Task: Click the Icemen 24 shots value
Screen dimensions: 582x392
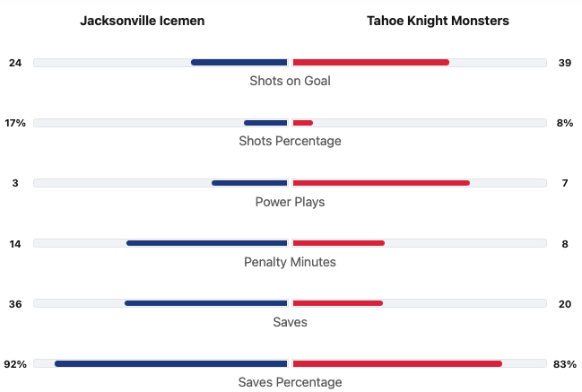Action: pos(15,63)
